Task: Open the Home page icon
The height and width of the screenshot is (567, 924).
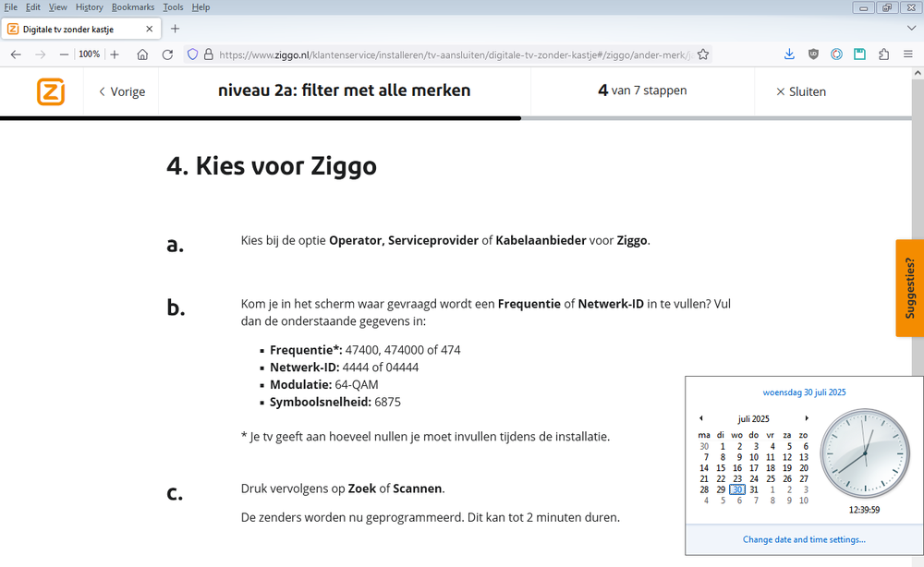Action: click(142, 54)
